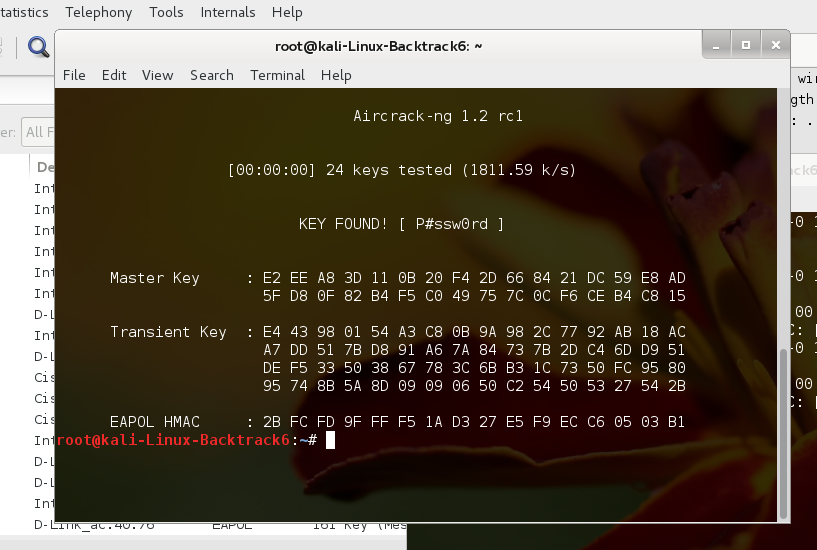Click the Wireshark filter input field

(x=38, y=132)
